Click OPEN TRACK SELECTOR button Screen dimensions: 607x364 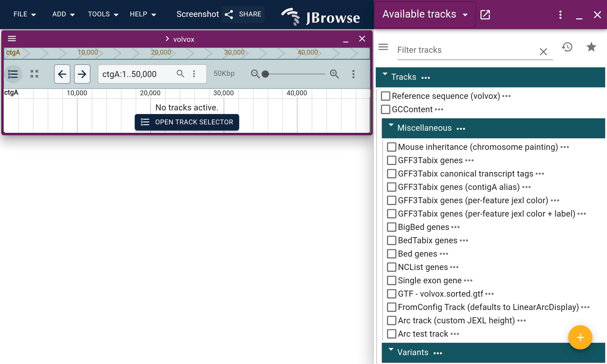click(x=187, y=122)
